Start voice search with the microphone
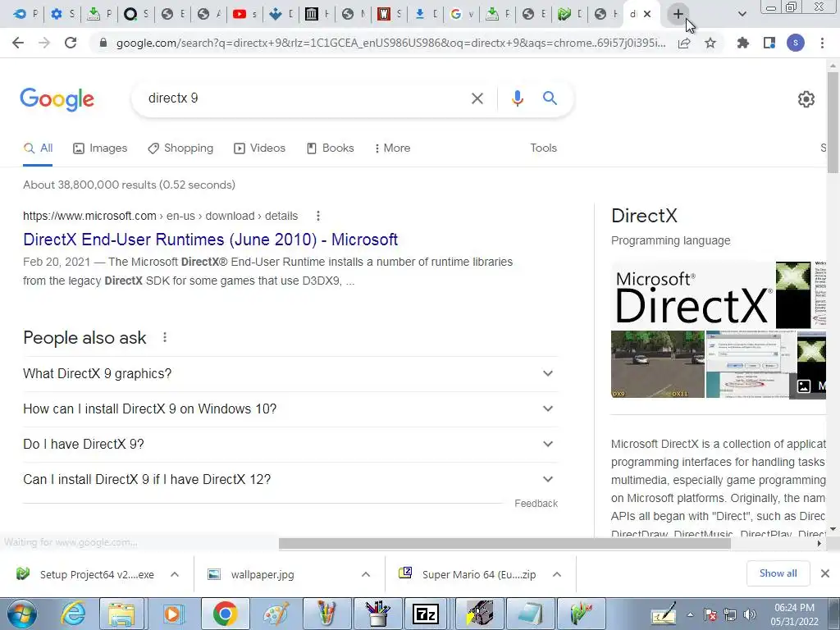Image resolution: width=840 pixels, height=630 pixels. [x=517, y=98]
